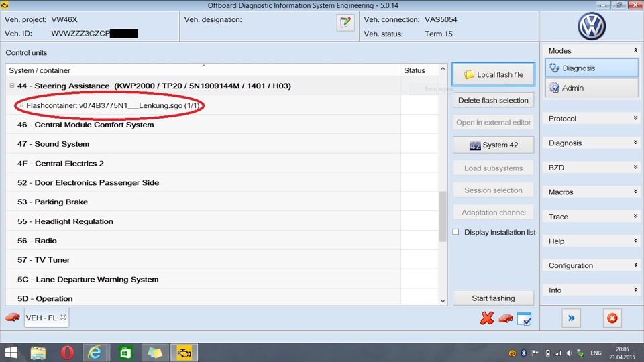Select 55 - Headlight Regulation row
This screenshot has height=362, width=644.
coord(222,221)
